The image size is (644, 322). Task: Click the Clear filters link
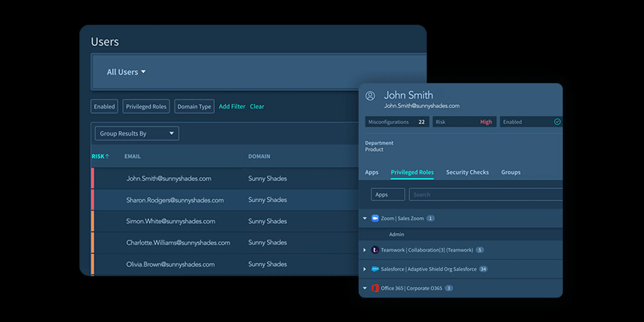click(x=257, y=106)
